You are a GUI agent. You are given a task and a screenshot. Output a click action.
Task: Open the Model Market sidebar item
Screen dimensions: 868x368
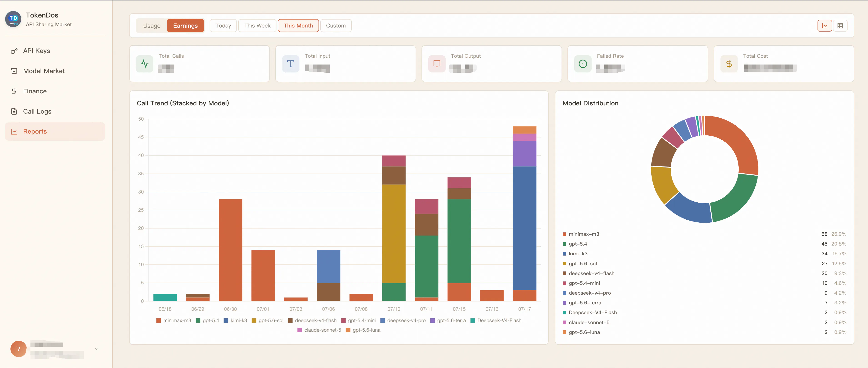(x=55, y=71)
